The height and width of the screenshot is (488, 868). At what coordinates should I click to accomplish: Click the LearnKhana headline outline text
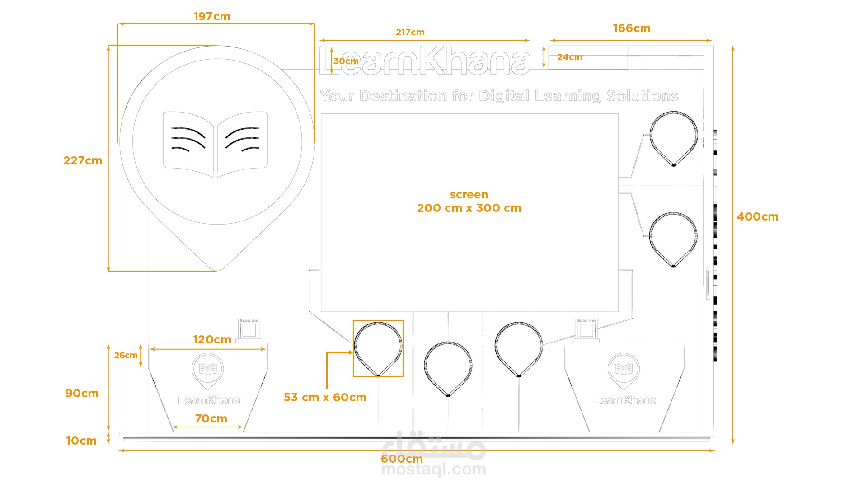(x=425, y=61)
